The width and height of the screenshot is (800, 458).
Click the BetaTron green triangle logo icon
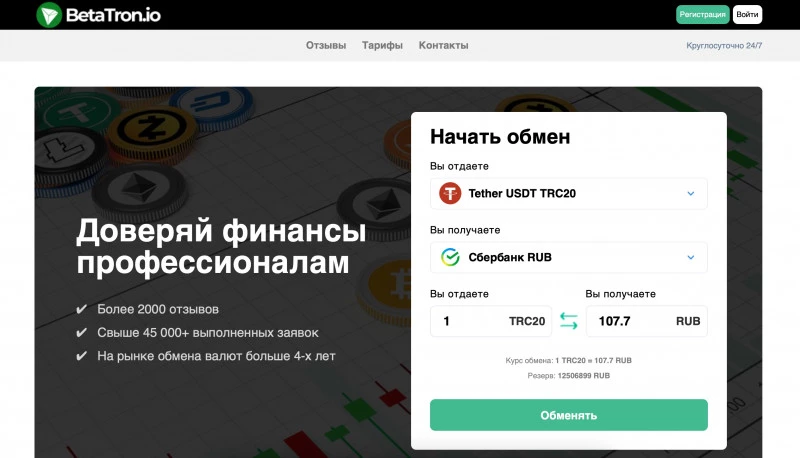49,15
